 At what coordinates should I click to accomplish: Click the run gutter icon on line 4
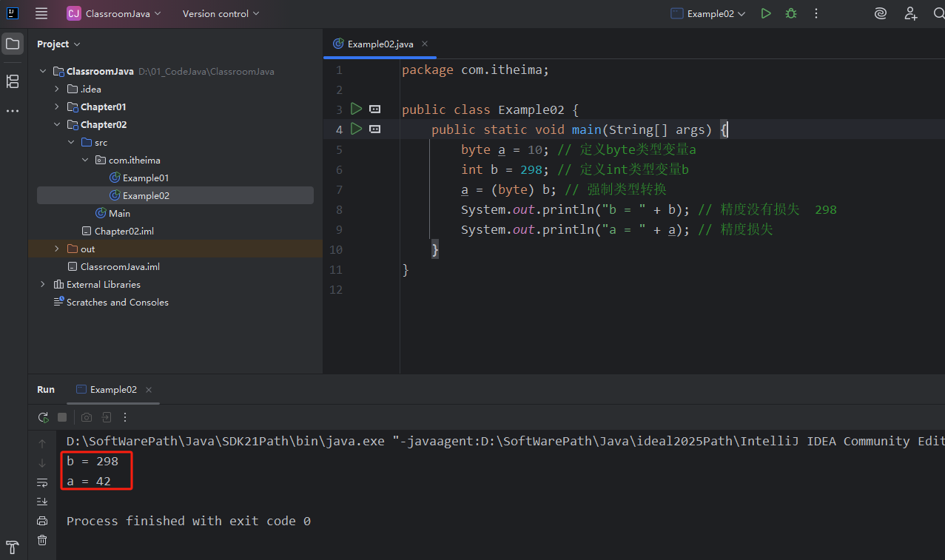point(356,129)
